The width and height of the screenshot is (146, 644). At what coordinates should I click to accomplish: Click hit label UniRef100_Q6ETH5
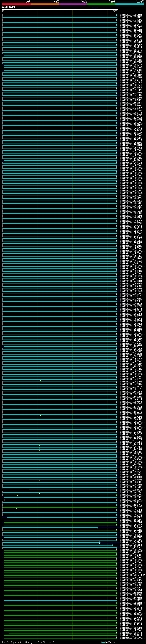click(x=131, y=75)
